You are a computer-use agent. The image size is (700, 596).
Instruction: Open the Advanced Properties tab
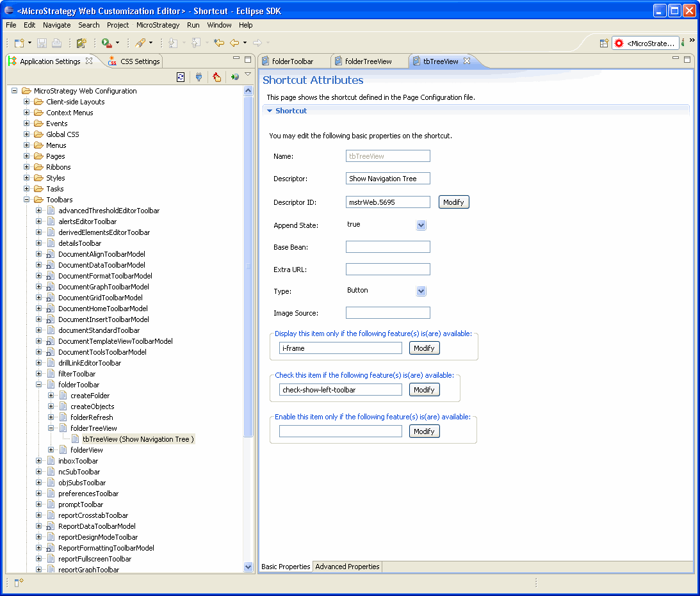347,567
